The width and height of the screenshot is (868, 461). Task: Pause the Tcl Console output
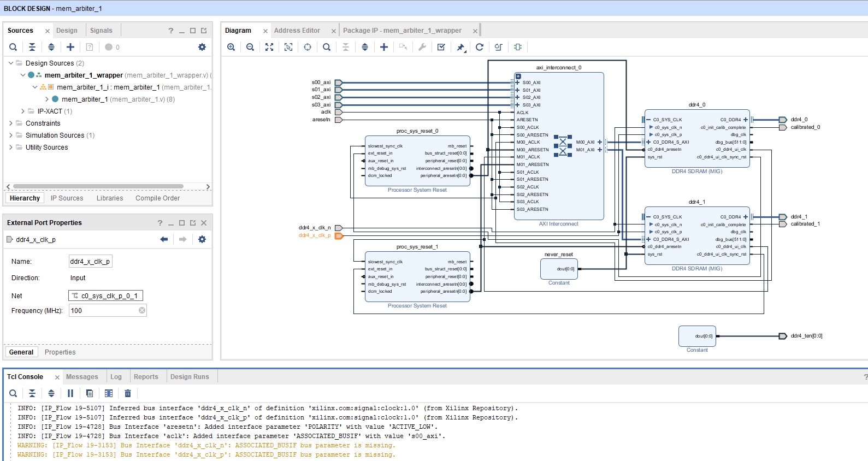(x=70, y=393)
